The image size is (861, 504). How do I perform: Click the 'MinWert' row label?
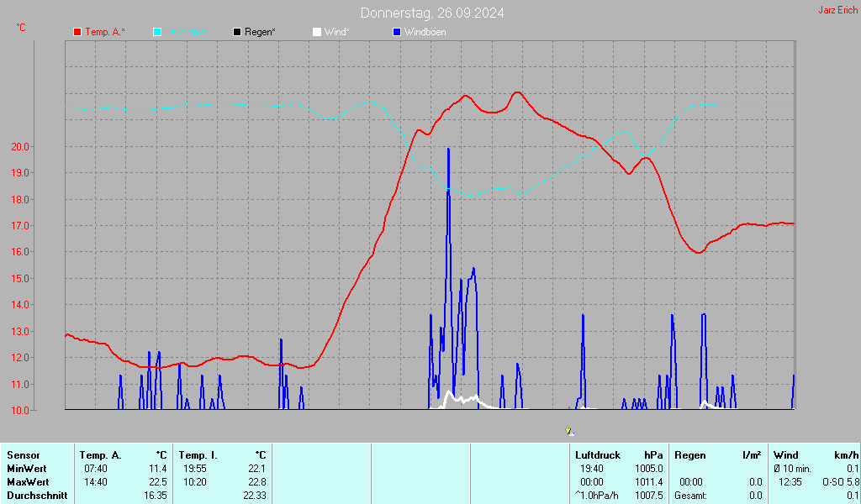[26, 469]
